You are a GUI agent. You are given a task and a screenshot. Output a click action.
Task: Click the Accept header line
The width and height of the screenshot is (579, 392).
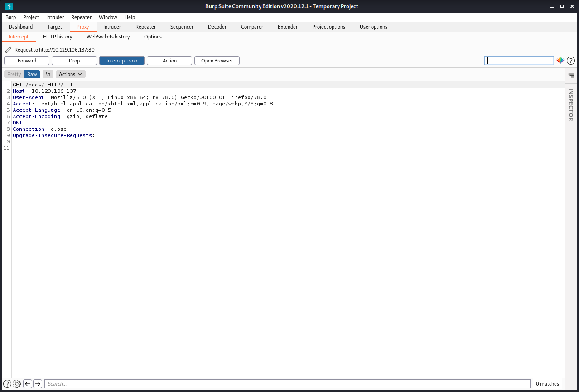143,104
